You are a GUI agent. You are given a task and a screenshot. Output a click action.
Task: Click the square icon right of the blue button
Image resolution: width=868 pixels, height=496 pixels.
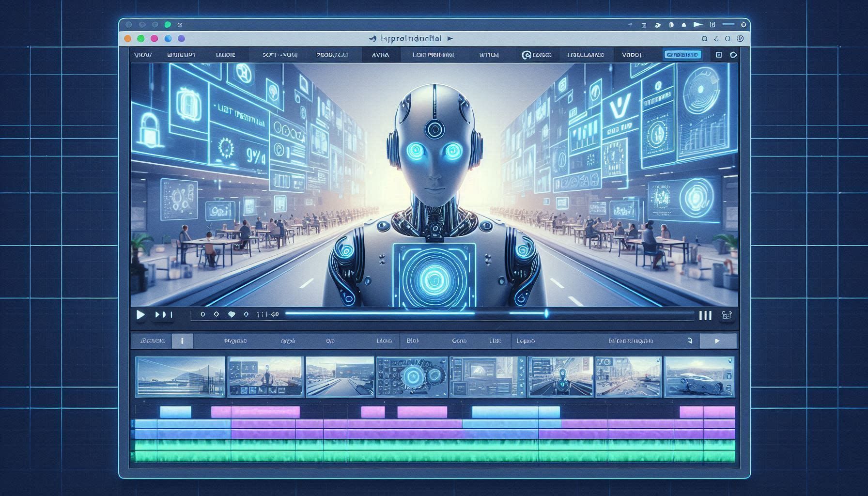[719, 55]
